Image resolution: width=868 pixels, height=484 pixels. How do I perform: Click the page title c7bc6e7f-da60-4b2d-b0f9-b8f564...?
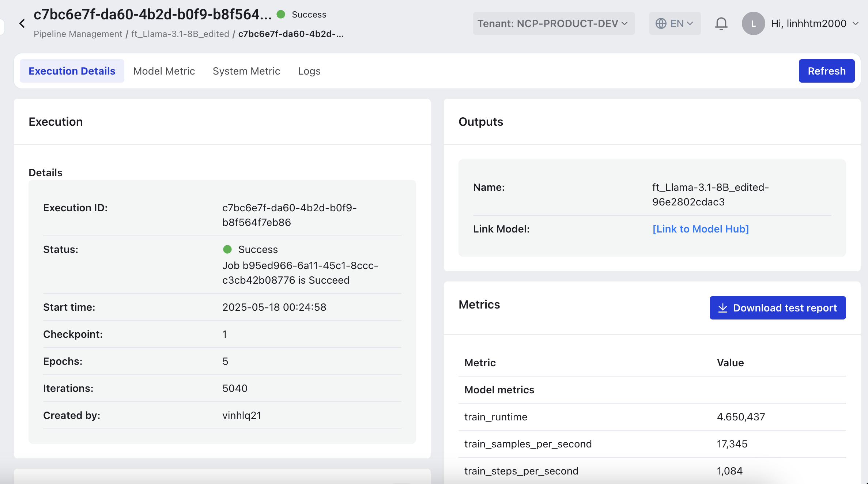(x=152, y=15)
